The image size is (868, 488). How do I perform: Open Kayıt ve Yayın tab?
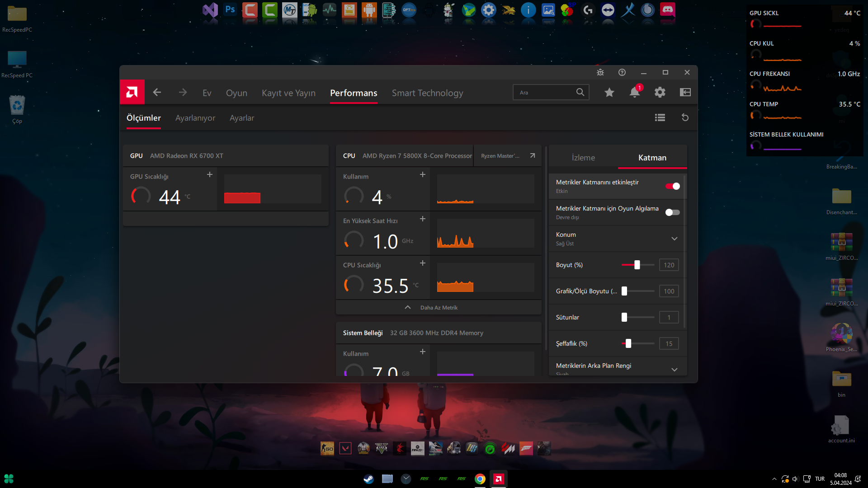pyautogui.click(x=288, y=93)
